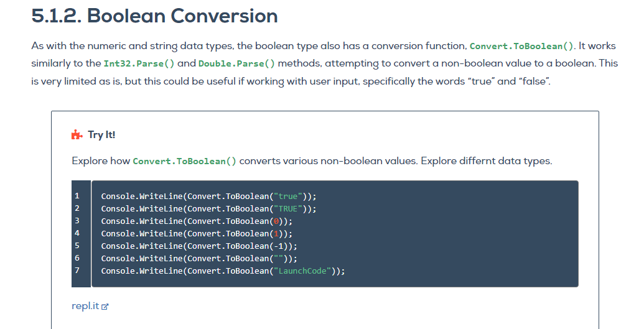This screenshot has height=329, width=644.
Task: Click the empty string "" on line 6
Action: point(279,258)
